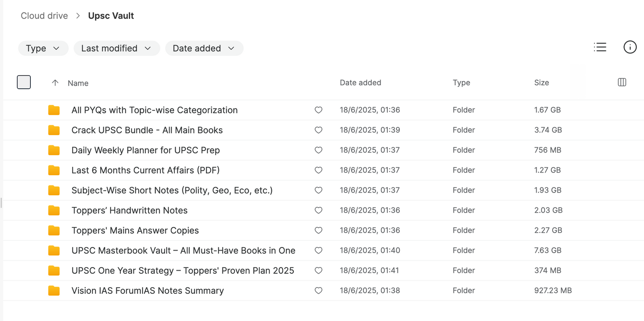Open the info panel icon
This screenshot has height=321, width=644.
(630, 47)
